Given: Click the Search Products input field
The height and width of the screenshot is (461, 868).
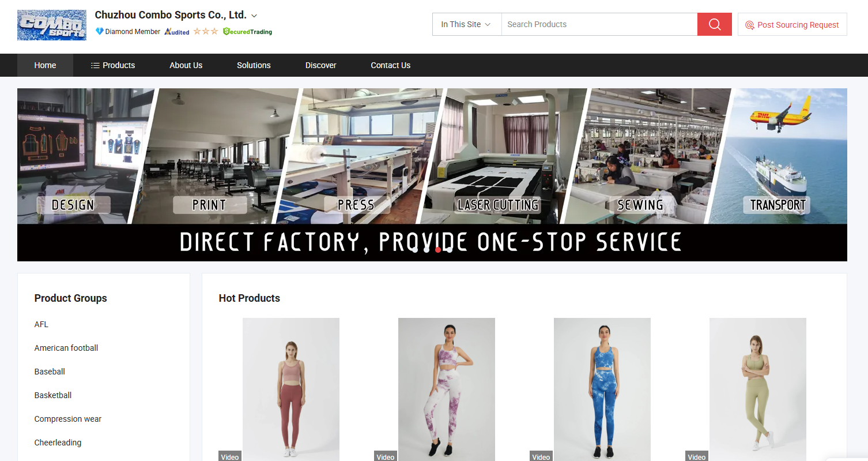Looking at the screenshot, I should [599, 24].
